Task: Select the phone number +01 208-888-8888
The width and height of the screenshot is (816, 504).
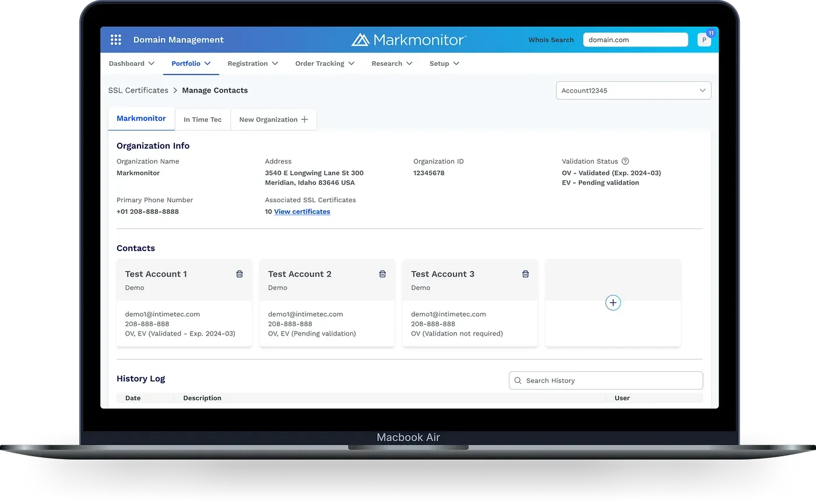Action: point(147,212)
